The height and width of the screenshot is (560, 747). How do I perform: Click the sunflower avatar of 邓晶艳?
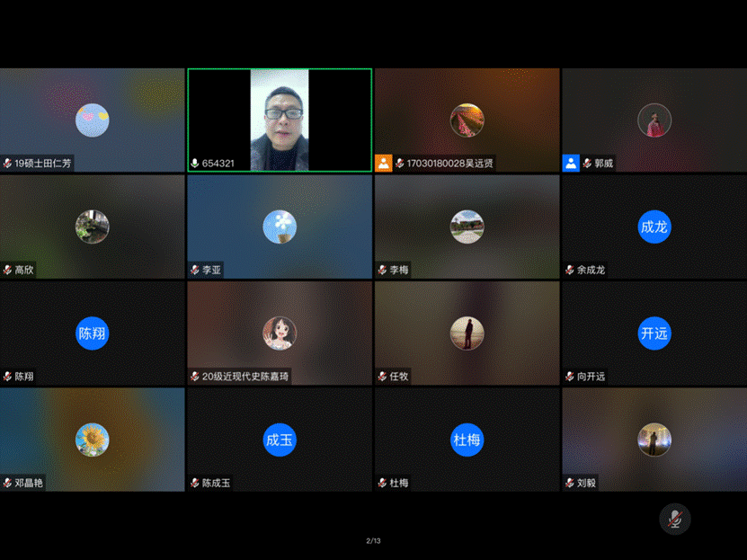[x=92, y=440]
